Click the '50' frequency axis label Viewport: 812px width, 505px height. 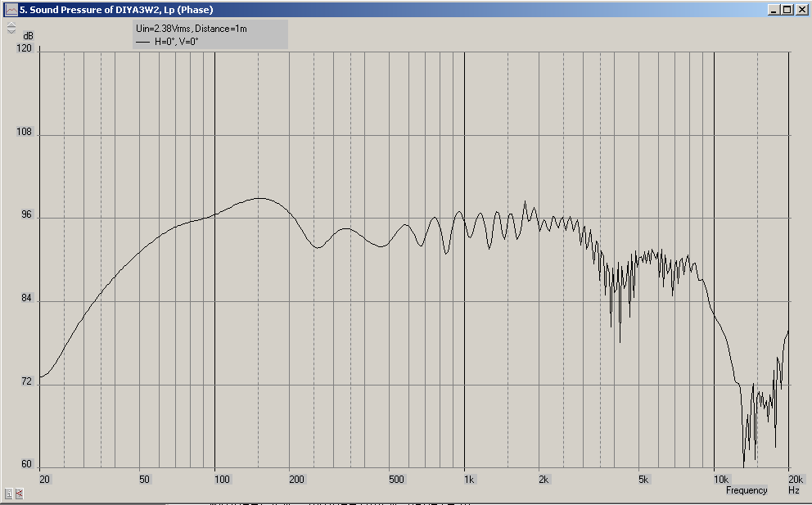pos(145,480)
